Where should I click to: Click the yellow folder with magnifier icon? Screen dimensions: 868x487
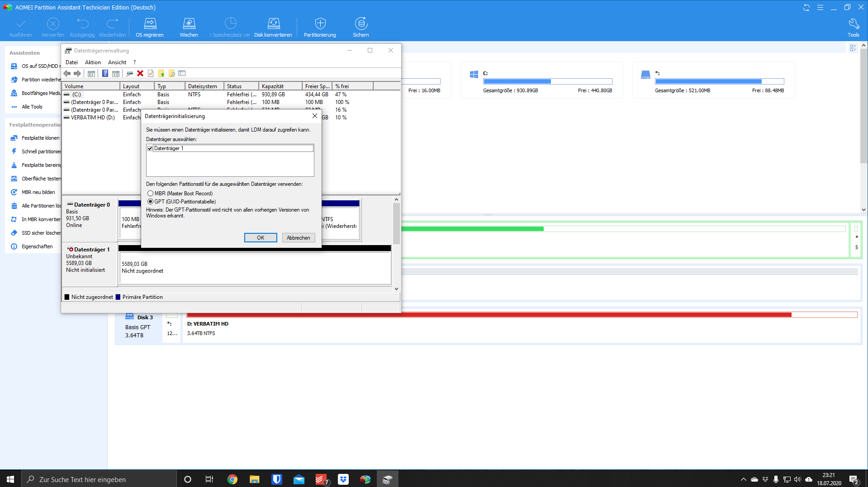point(172,74)
